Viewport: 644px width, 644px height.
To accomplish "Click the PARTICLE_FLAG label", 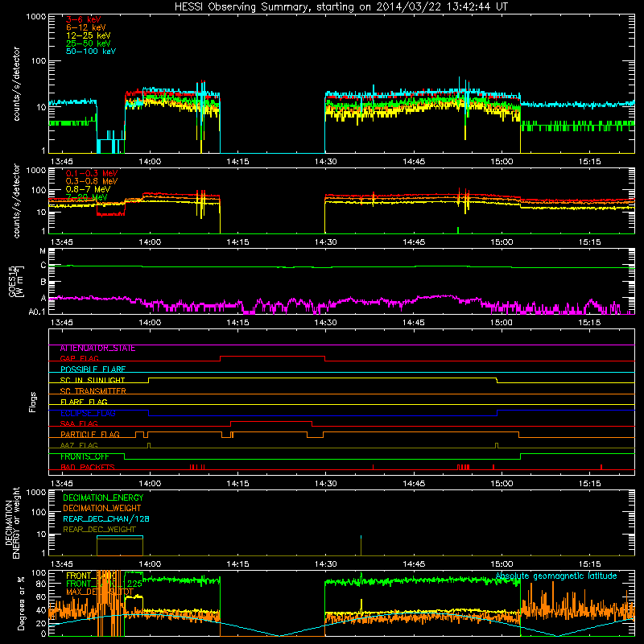I will (x=90, y=435).
